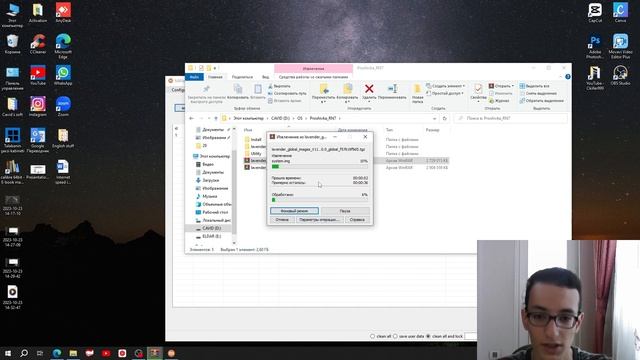Open the WhatsApp desktop shortcut
Screen dimensions: 640x360
63,76
